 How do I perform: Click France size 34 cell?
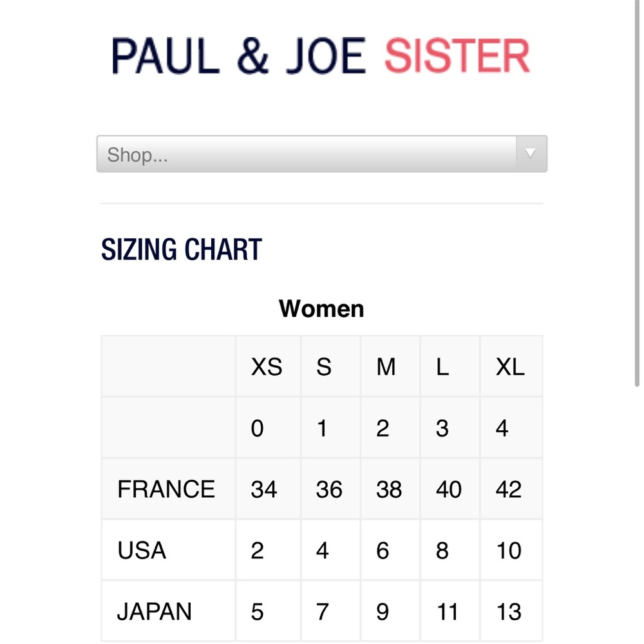268,489
